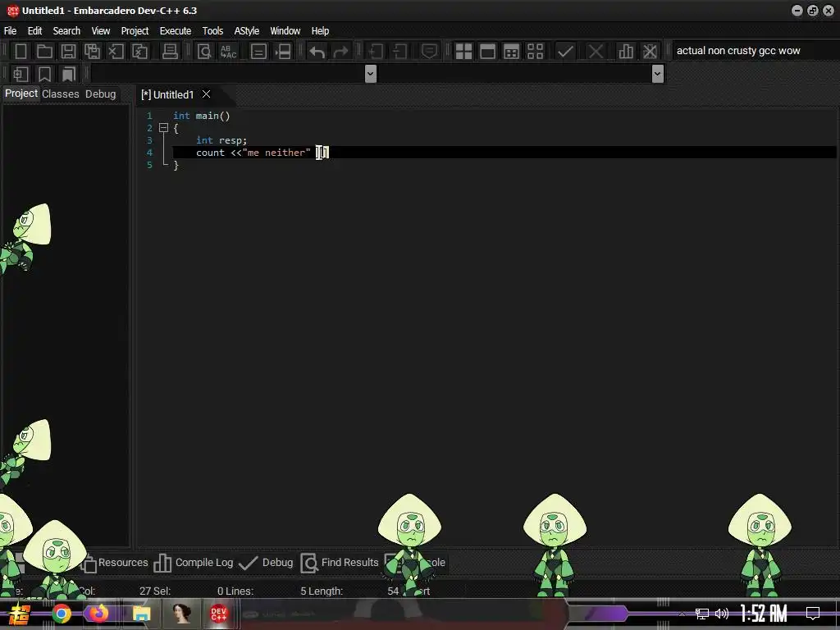Open the Edit menu
This screenshot has width=840, height=630.
tap(34, 30)
